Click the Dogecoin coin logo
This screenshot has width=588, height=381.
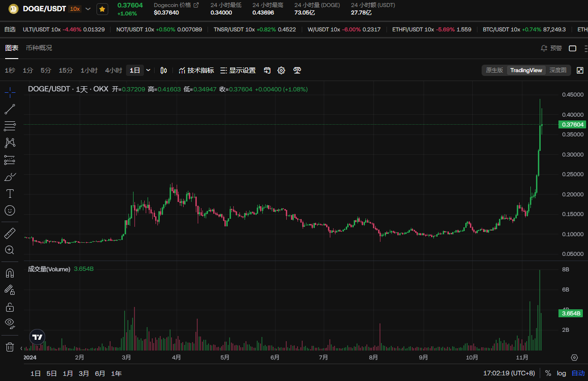(13, 8)
